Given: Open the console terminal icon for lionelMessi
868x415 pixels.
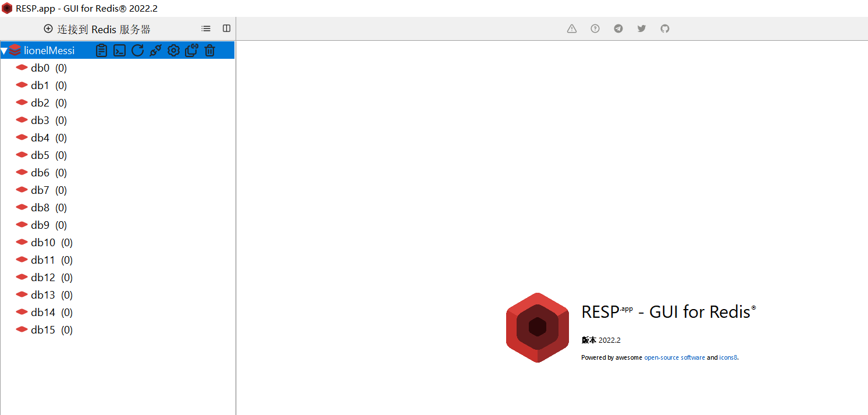Looking at the screenshot, I should (119, 51).
